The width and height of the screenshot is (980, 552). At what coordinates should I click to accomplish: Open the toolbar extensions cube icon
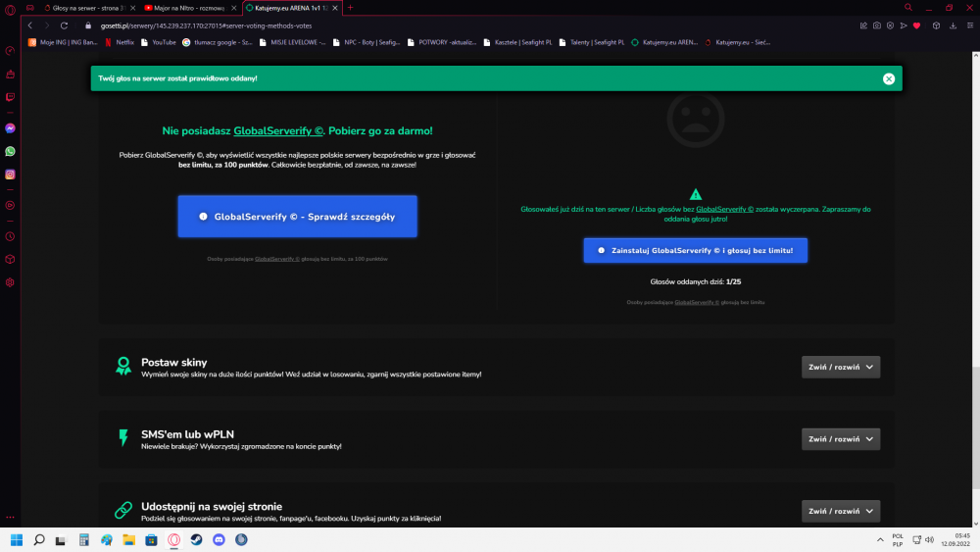pyautogui.click(x=936, y=25)
